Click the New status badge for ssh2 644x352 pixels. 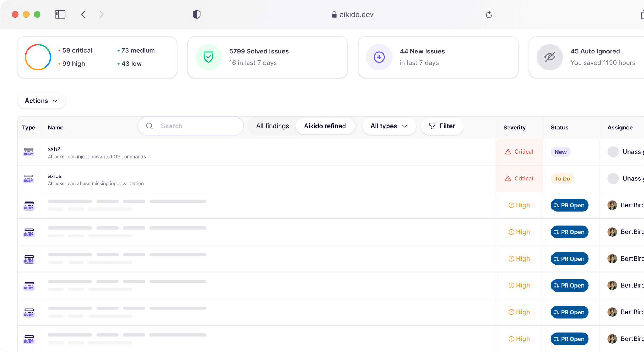pyautogui.click(x=561, y=152)
